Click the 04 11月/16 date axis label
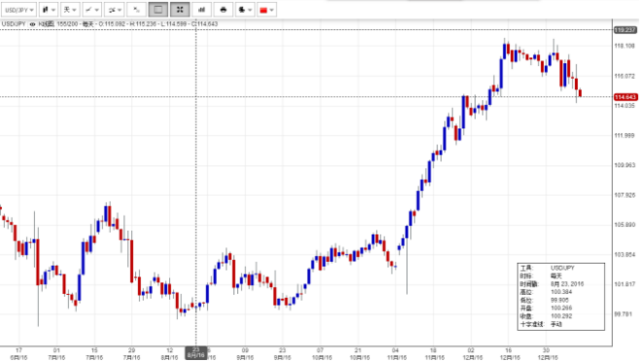 pyautogui.click(x=396, y=354)
